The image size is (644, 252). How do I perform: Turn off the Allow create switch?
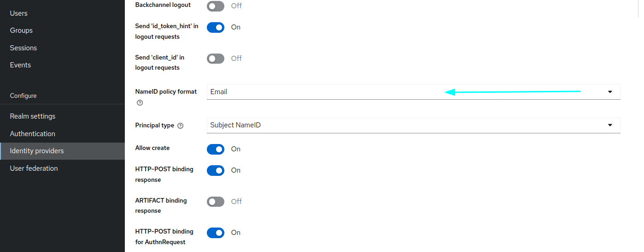pos(216,149)
